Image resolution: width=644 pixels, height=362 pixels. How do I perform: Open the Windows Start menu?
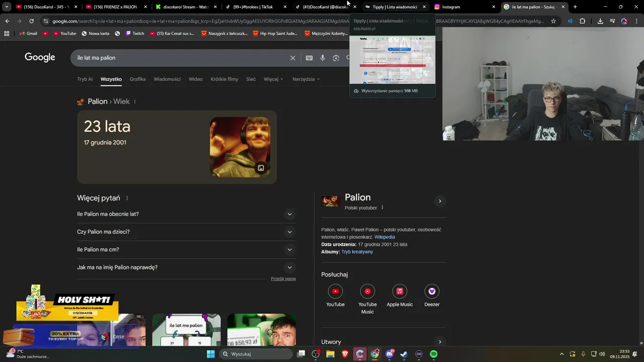[x=211, y=354]
